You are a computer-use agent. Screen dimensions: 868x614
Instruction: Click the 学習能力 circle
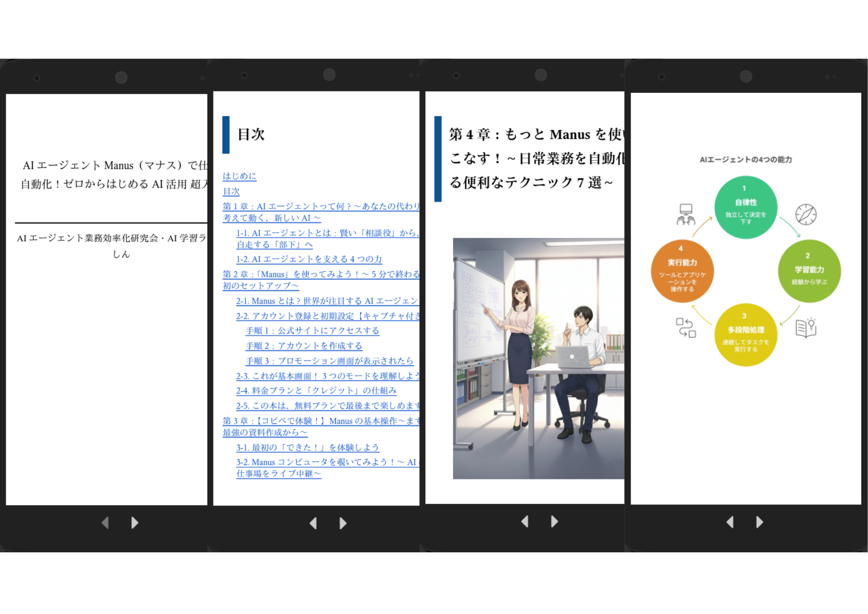809,271
